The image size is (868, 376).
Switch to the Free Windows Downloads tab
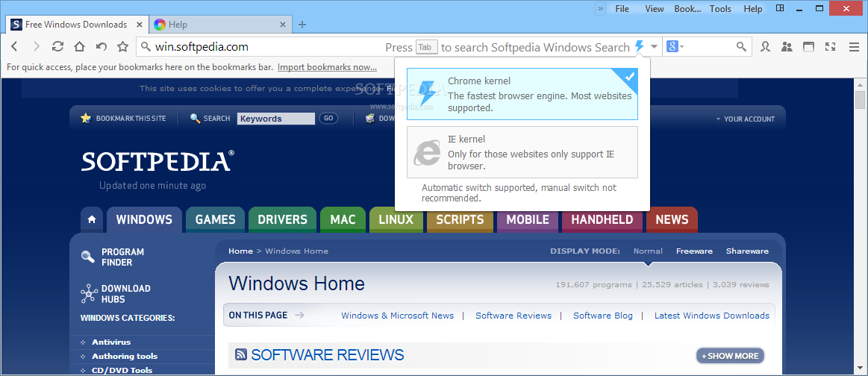click(x=76, y=25)
